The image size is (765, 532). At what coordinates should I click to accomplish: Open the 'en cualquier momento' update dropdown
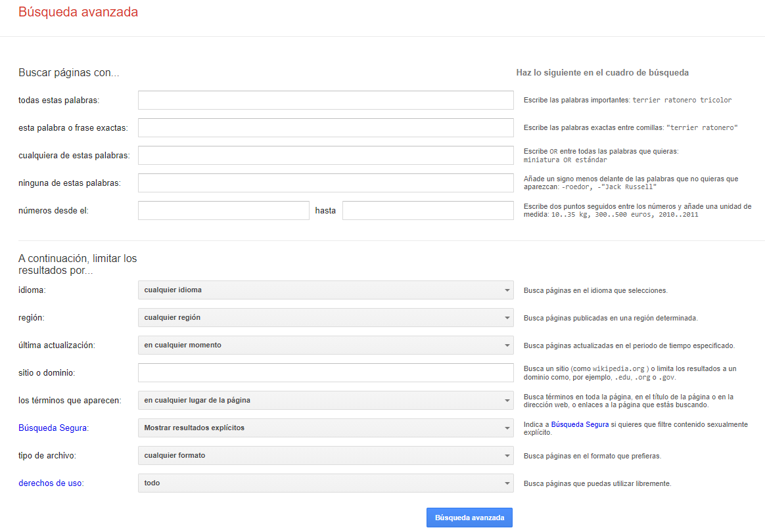pyautogui.click(x=325, y=345)
